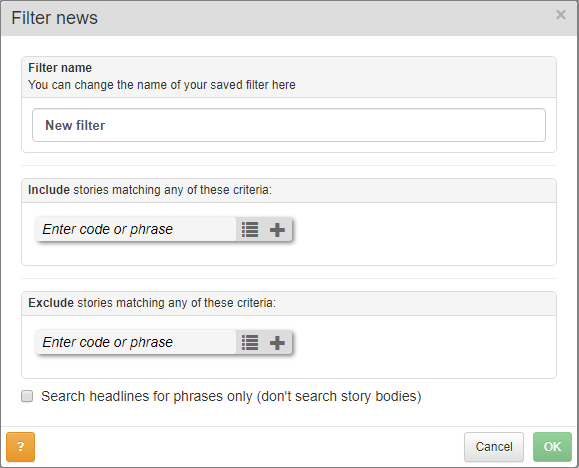The image size is (579, 468).
Task: Cancel the filter changes
Action: pyautogui.click(x=494, y=447)
